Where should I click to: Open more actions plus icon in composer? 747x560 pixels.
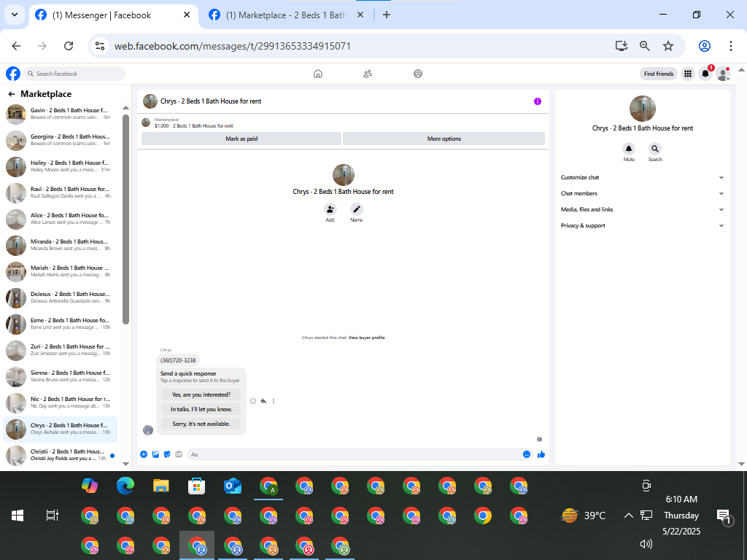click(144, 454)
